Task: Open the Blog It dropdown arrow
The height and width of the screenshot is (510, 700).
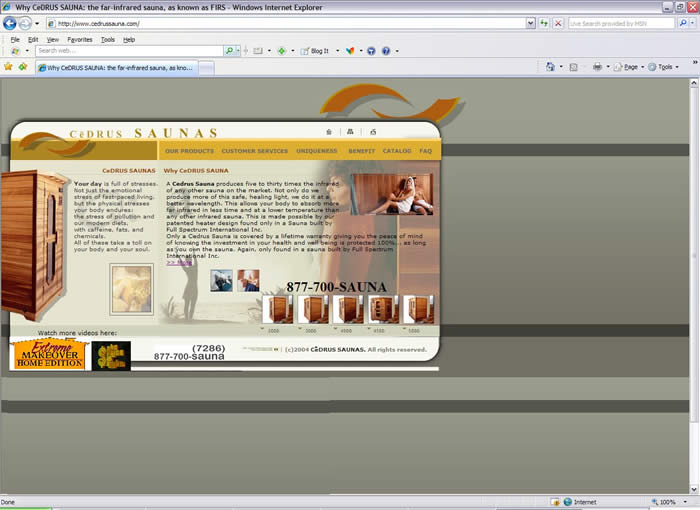Action: 338,51
